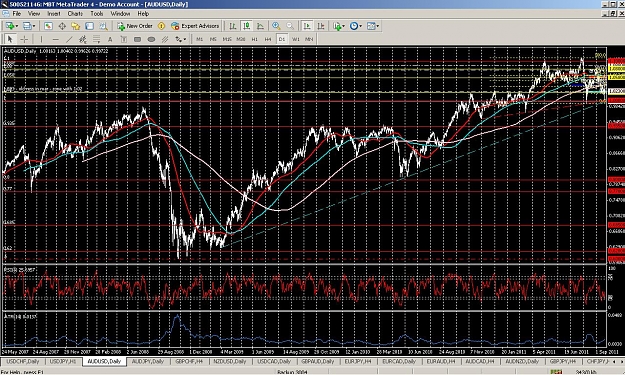The image size is (625, 375).
Task: Switch chart to candlesticks type
Action: click(247, 26)
